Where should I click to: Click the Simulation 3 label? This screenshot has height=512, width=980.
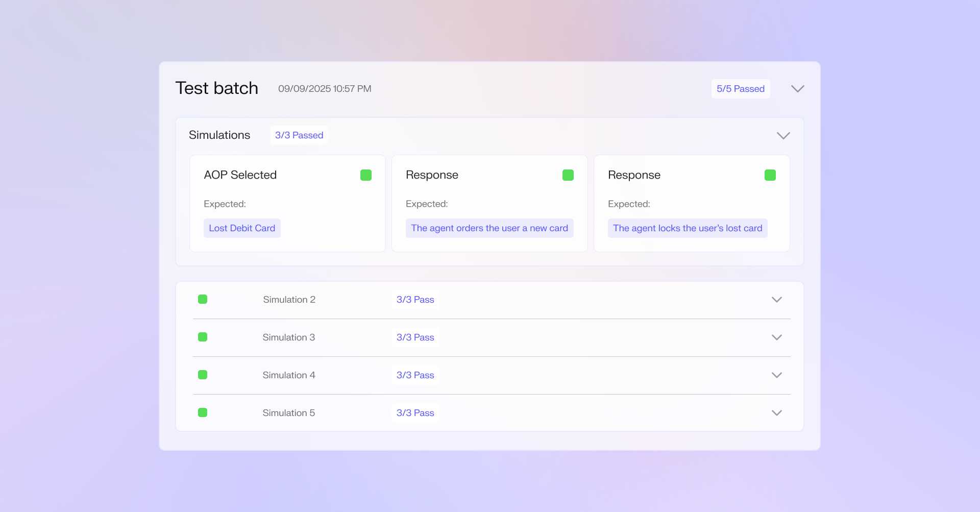tap(289, 337)
